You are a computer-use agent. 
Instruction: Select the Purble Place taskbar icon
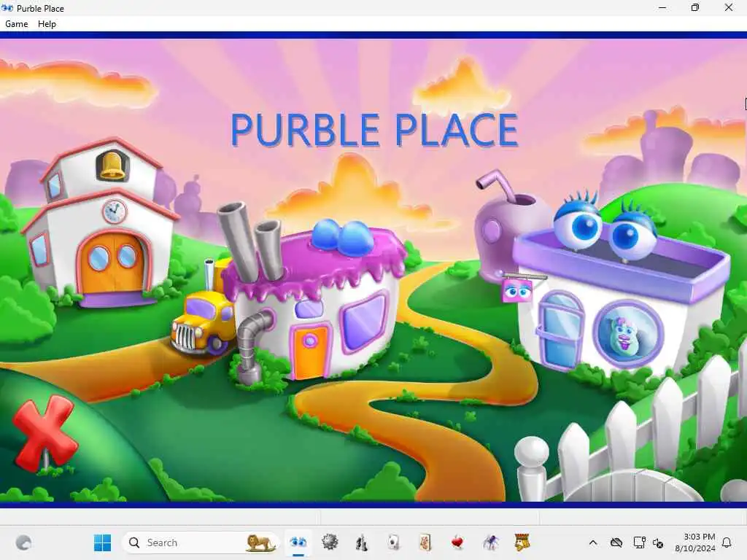point(298,542)
